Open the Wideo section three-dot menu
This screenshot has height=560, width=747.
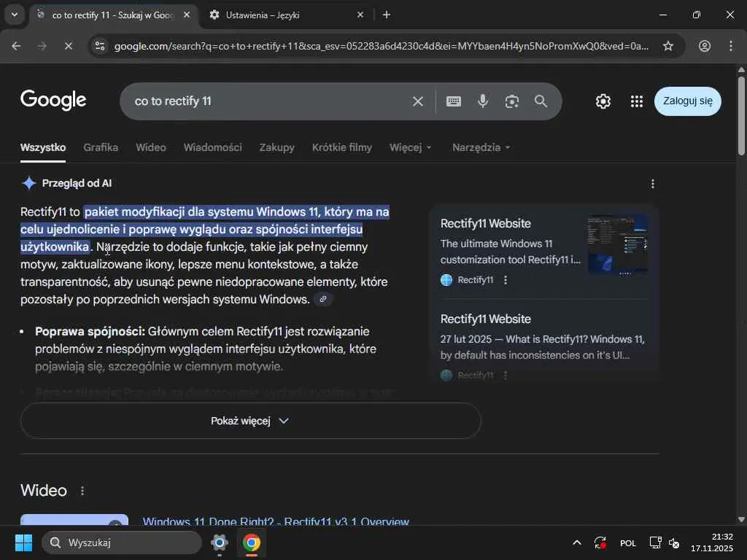[82, 491]
